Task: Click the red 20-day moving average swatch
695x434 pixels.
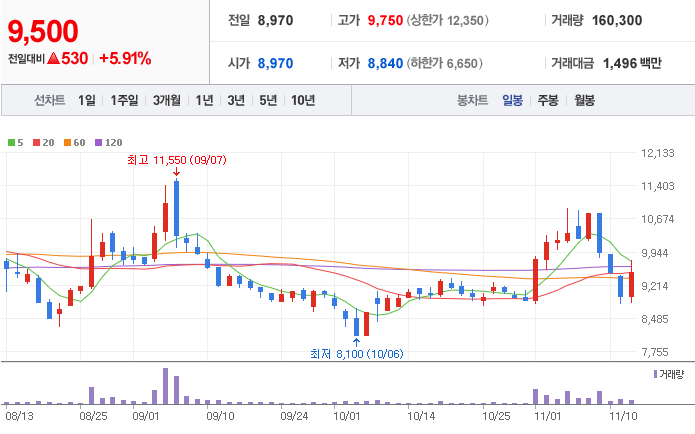Action: pos(37,142)
